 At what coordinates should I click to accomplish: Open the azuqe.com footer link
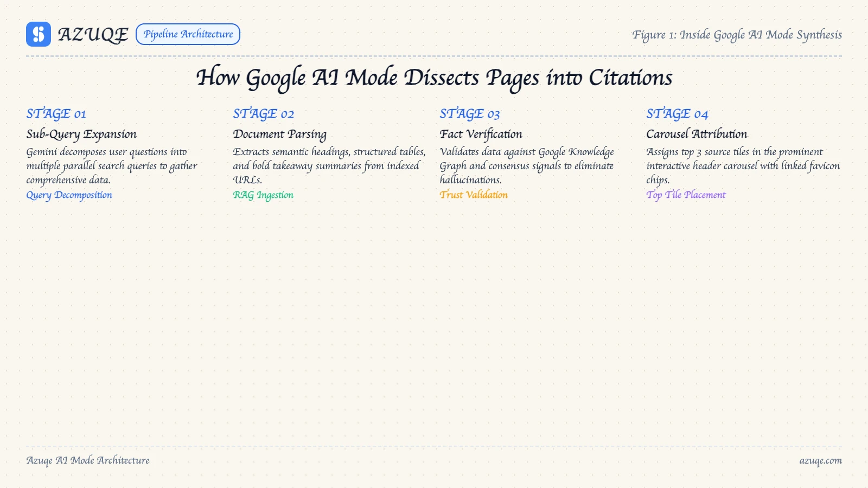[820, 460]
